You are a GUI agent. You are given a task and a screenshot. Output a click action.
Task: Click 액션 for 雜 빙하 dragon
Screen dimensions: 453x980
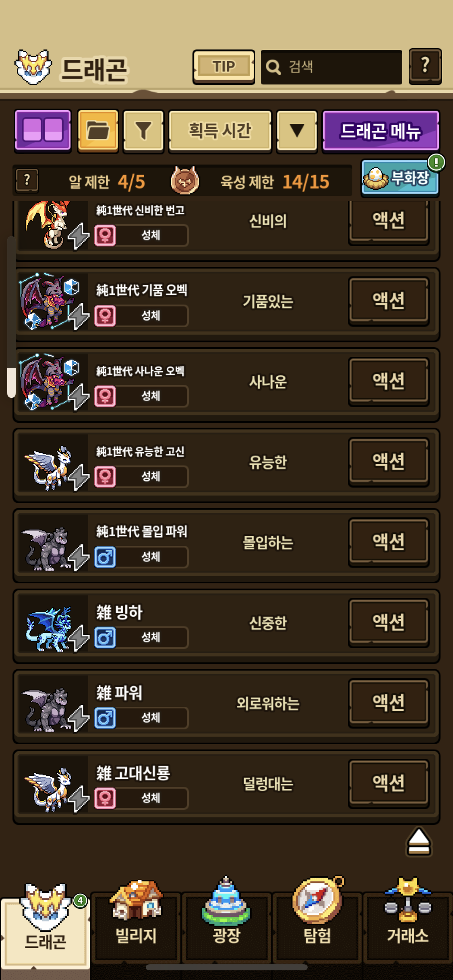point(389,623)
